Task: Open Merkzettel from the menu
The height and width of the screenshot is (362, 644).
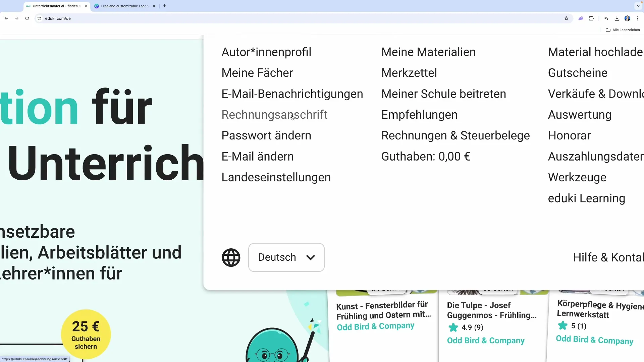Action: [409, 73]
